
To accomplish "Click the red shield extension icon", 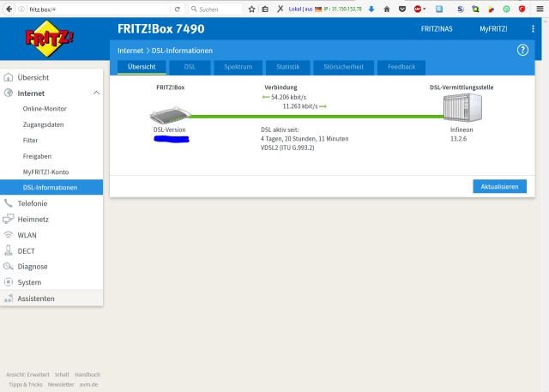I will 522,9.
